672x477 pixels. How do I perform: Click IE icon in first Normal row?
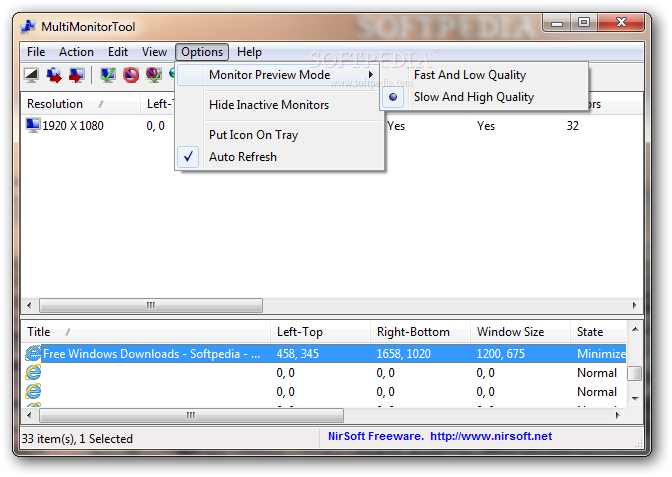tap(33, 372)
